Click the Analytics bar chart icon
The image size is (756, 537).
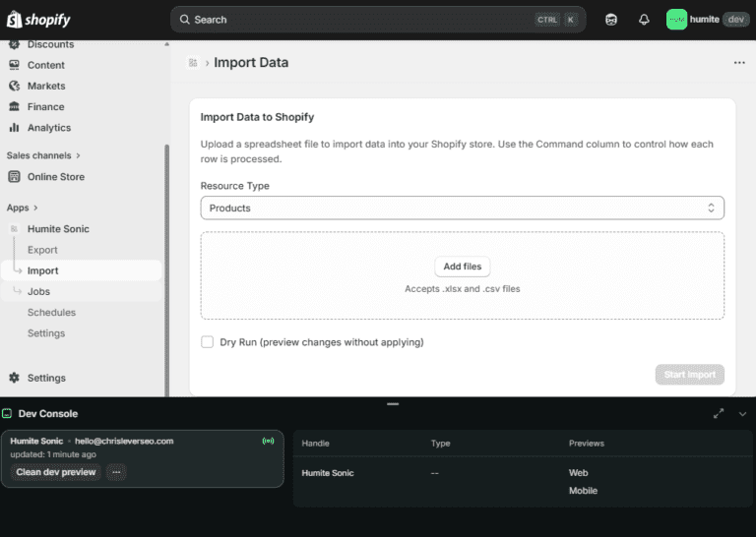click(x=15, y=128)
